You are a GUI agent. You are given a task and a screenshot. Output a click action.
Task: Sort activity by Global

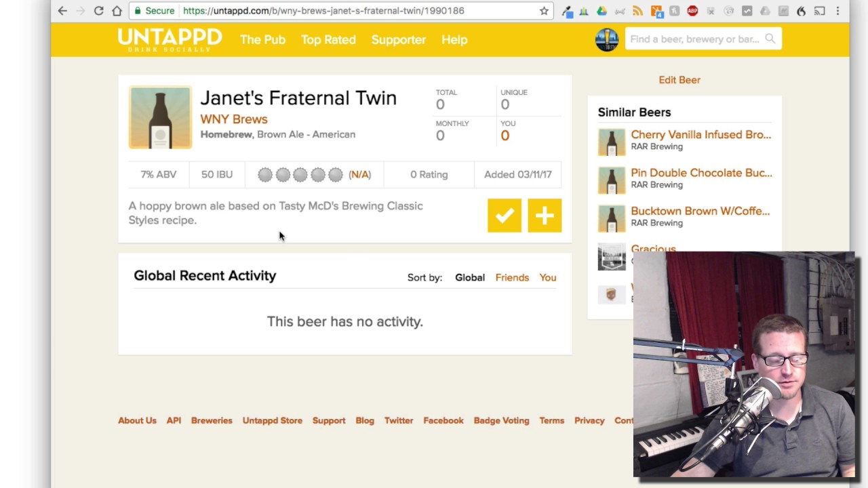click(x=470, y=277)
